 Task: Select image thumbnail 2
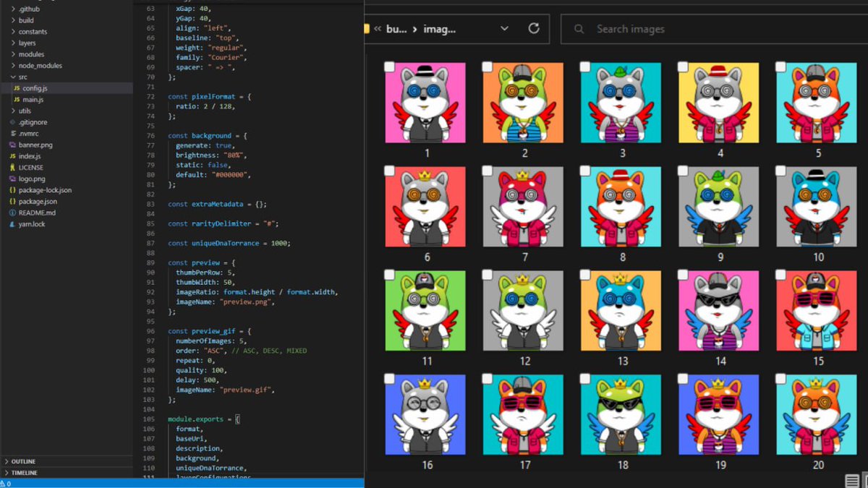[x=523, y=103]
